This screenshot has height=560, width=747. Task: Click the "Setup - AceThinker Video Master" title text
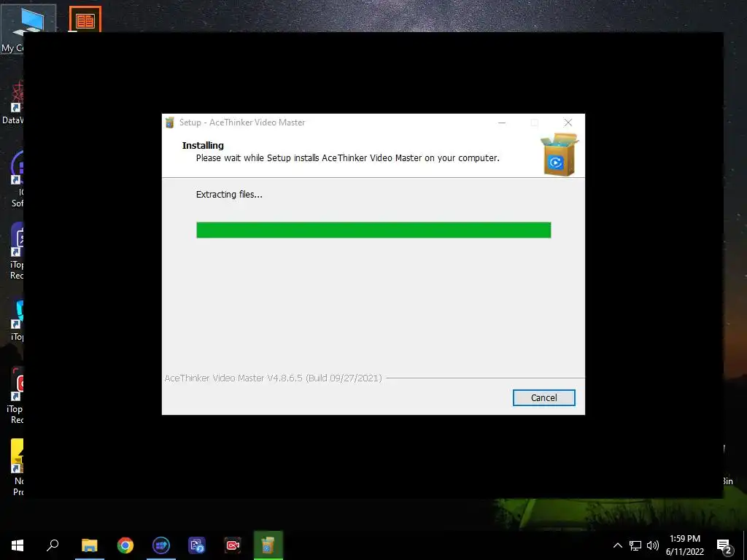click(242, 122)
